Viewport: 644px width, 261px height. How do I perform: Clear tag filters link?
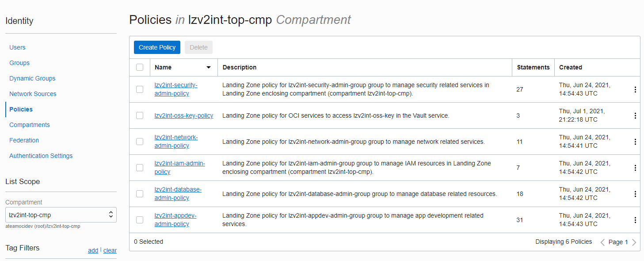(110, 250)
